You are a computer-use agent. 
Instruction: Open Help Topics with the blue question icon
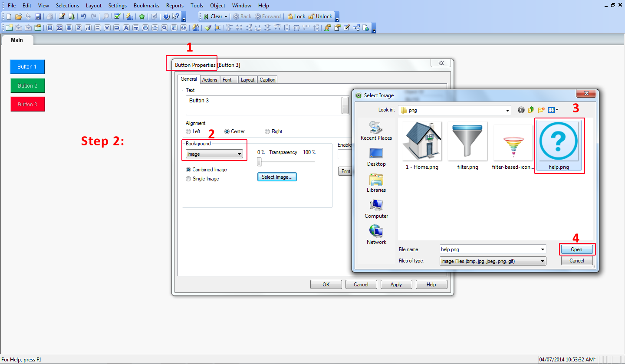coord(166,16)
